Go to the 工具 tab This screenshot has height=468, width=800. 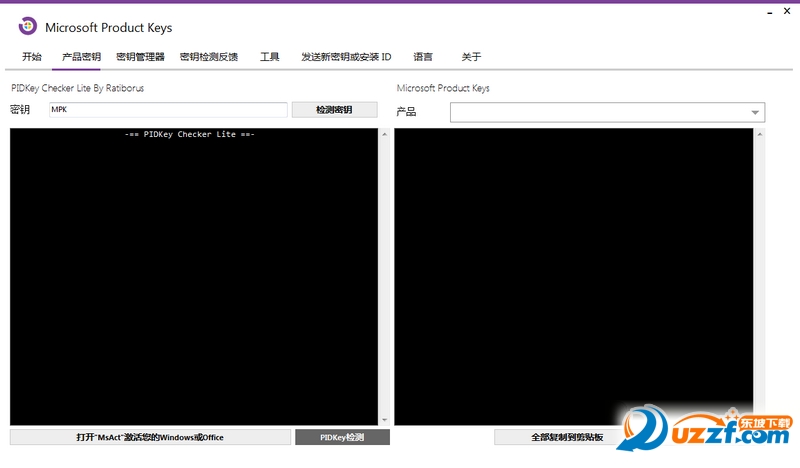click(x=269, y=57)
